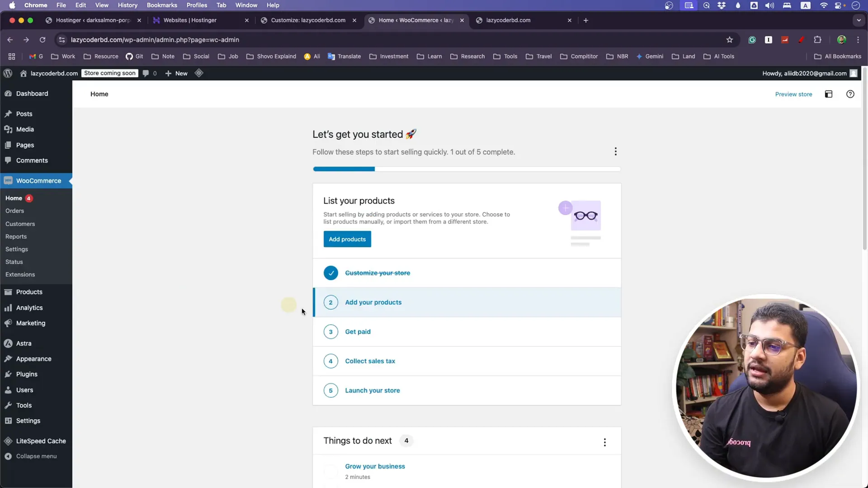Toggle Store coming soon status badge
The image size is (868, 488).
coord(109,73)
